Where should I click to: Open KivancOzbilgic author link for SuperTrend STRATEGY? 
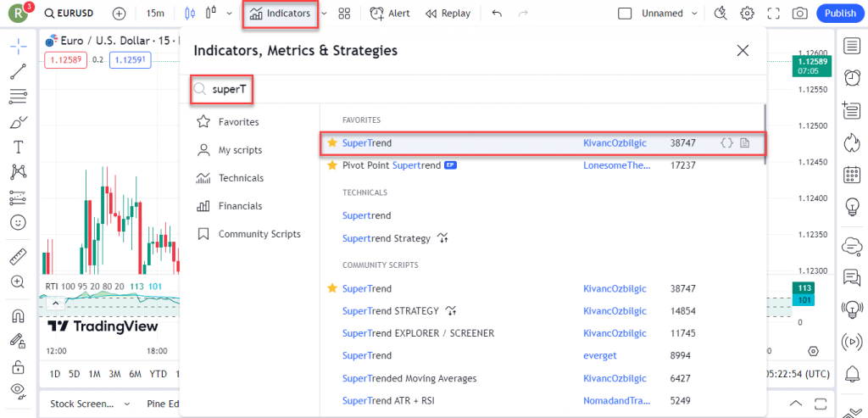(x=615, y=311)
